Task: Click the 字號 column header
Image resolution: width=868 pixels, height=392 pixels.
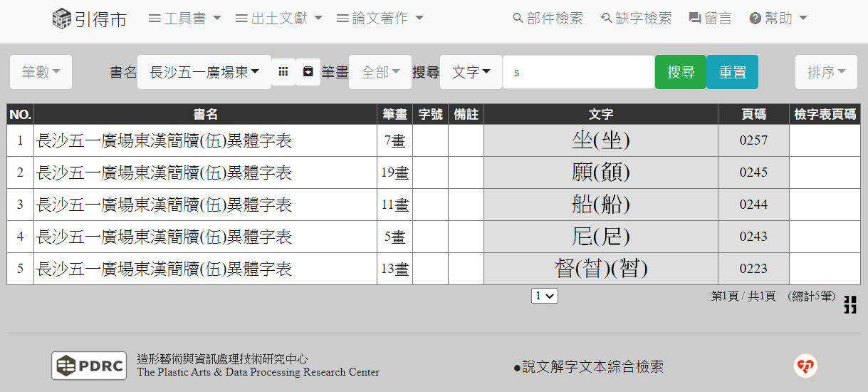Action: pos(431,114)
